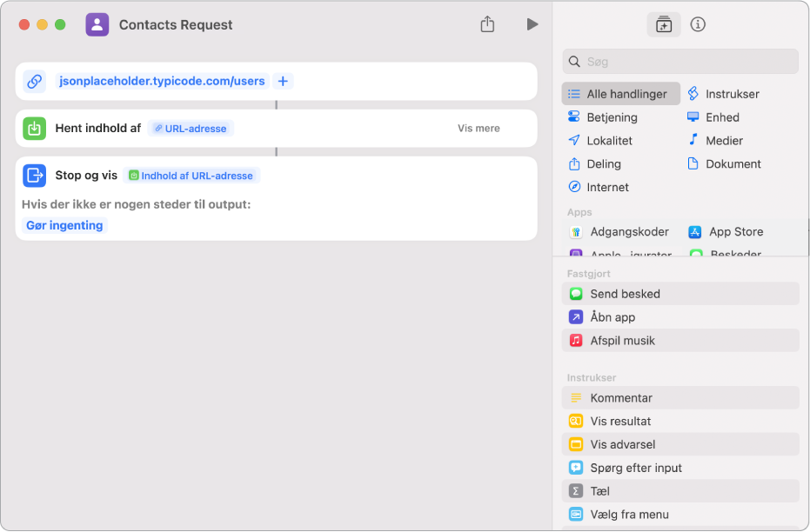Select Enhed category
810x532 pixels.
click(x=713, y=117)
